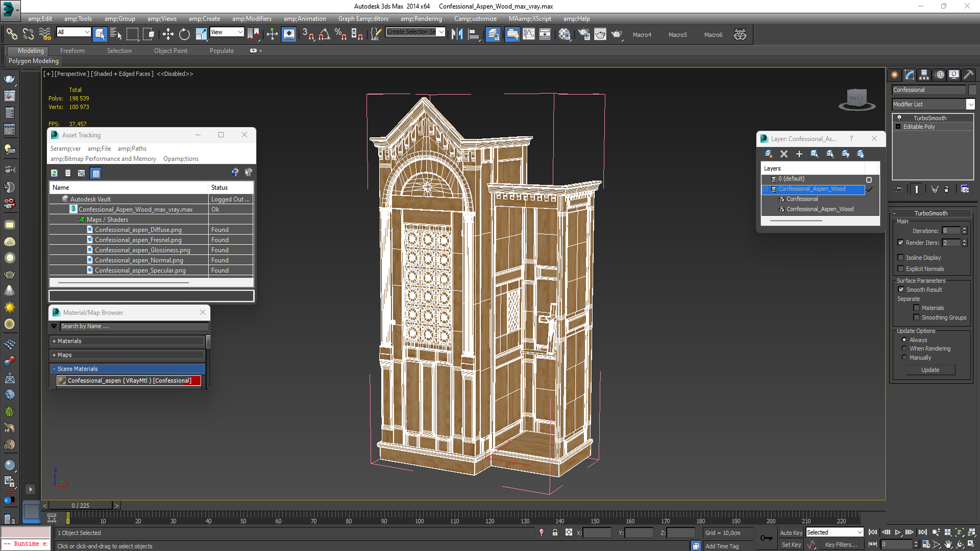Open the Animation menu
This screenshot has width=980, height=551.
coord(305,18)
